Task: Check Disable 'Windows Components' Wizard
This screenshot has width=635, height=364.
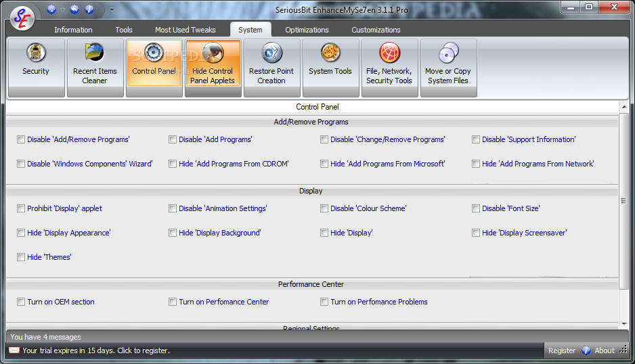Action: tap(21, 164)
